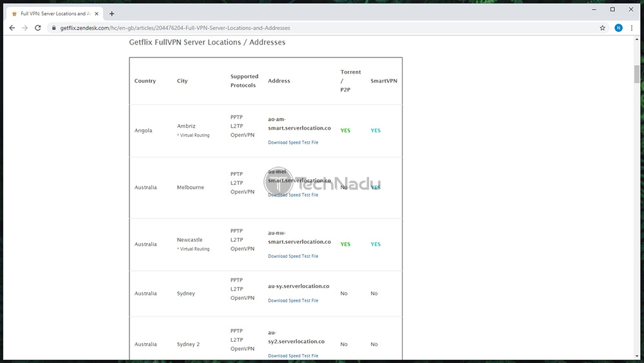Open the Chrome profile avatar
The image size is (644, 363).
click(x=618, y=28)
